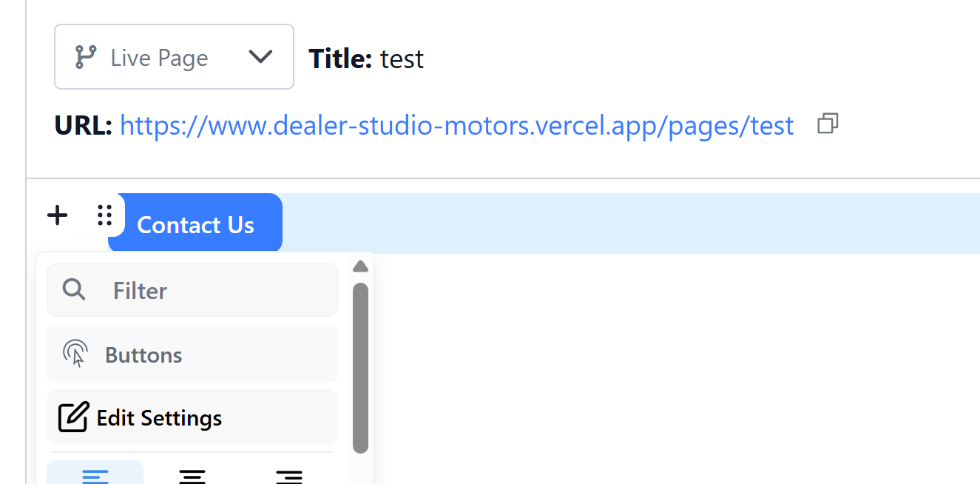Click the page title text "test"
The height and width of the screenshot is (484, 980).
point(402,58)
